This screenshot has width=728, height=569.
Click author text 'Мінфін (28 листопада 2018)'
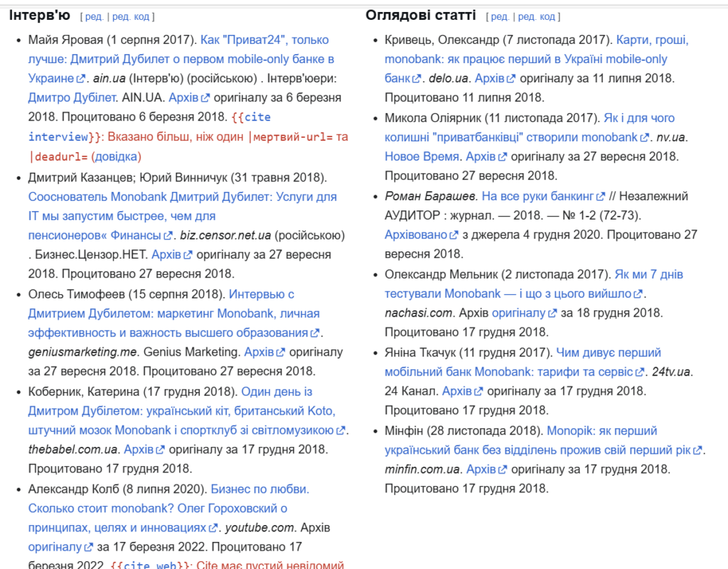pyautogui.click(x=464, y=430)
